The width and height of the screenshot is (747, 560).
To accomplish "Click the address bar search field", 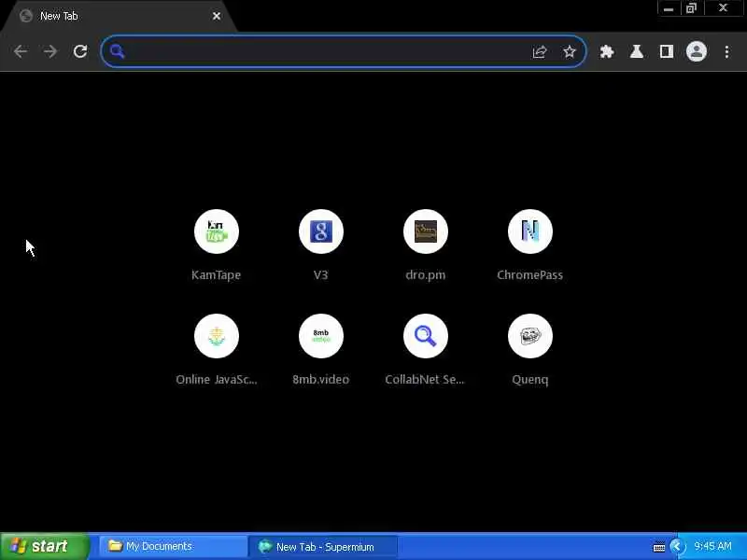I will [x=344, y=51].
